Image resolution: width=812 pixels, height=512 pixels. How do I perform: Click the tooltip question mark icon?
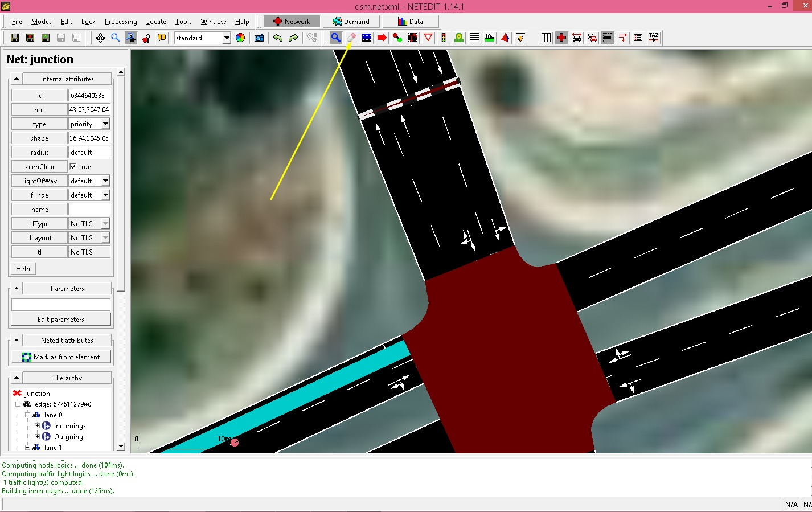click(x=146, y=38)
